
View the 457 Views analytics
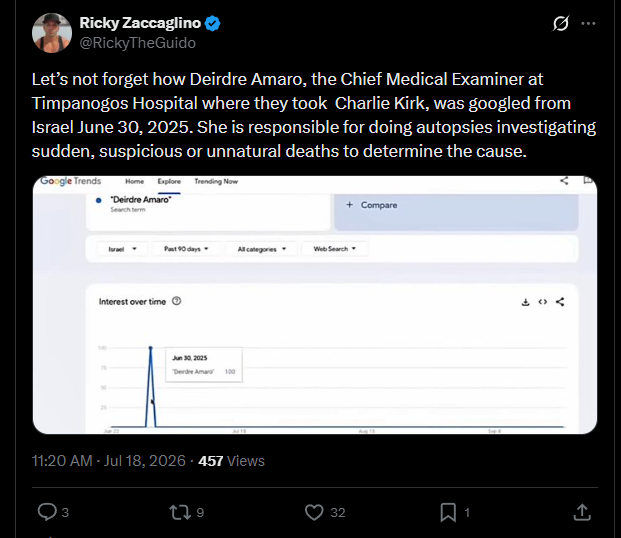pyautogui.click(x=231, y=461)
